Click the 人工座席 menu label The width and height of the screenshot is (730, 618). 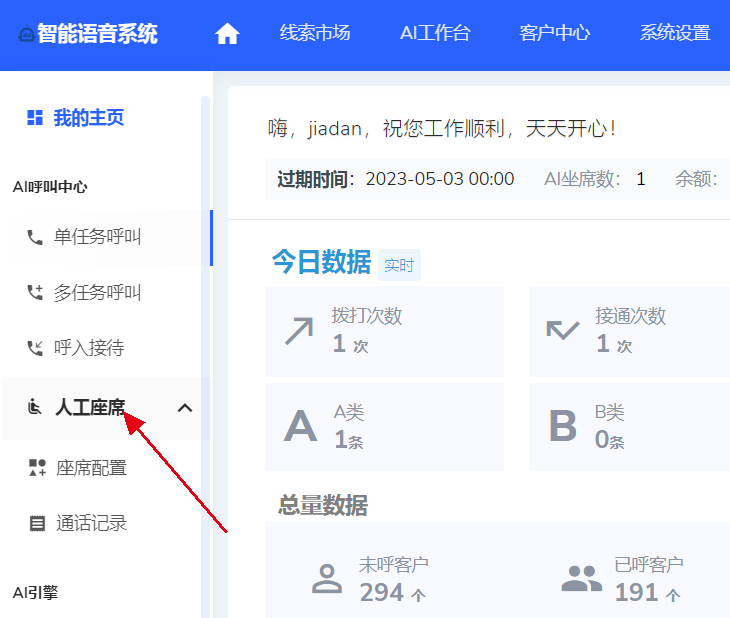90,407
